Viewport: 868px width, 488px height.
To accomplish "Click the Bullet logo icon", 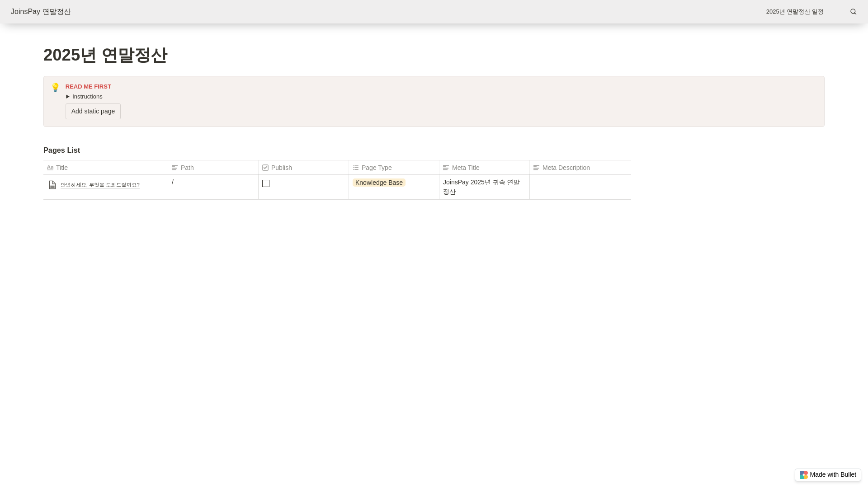I will point(803,475).
